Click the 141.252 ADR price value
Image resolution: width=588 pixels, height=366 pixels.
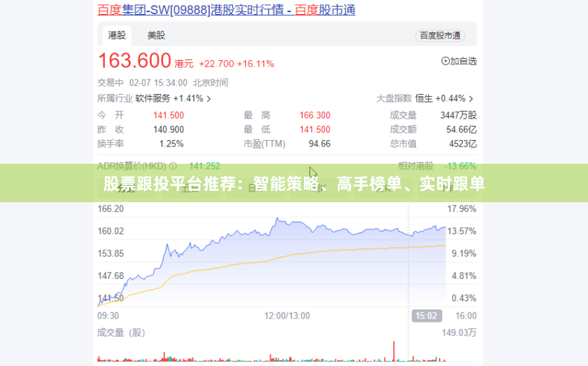204,166
